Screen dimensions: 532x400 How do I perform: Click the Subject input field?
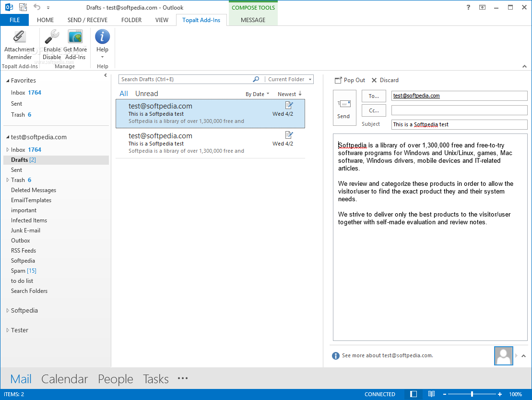coord(460,125)
